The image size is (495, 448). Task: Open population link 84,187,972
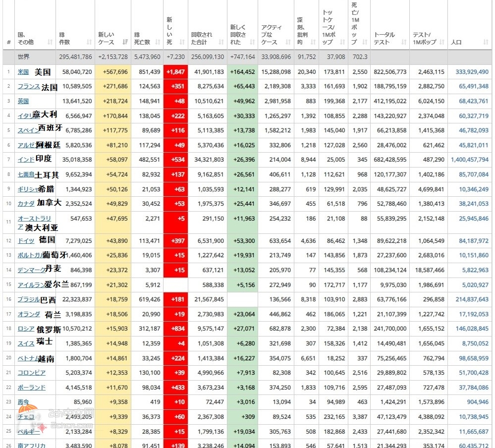tap(474, 241)
